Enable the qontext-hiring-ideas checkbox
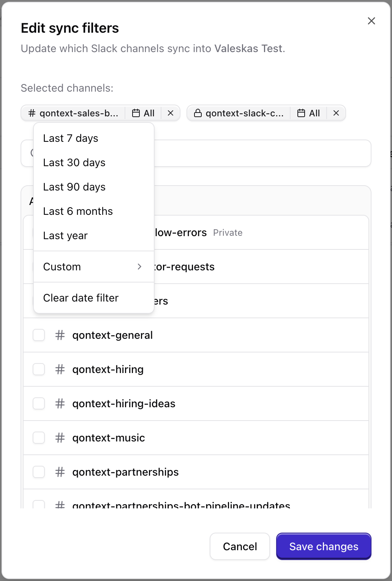392x581 pixels. pyautogui.click(x=38, y=403)
